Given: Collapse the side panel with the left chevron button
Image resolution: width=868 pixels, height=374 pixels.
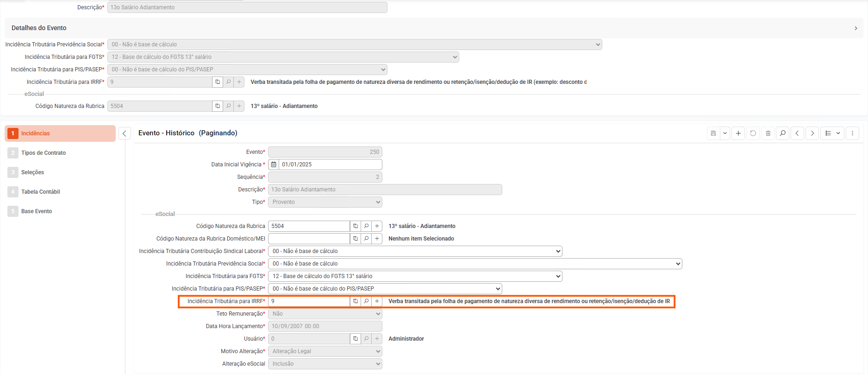Looking at the screenshot, I should 125,133.
